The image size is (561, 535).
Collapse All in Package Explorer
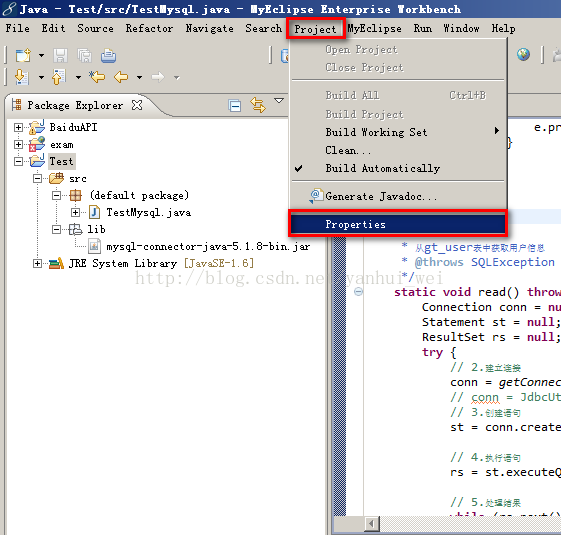pos(235,106)
